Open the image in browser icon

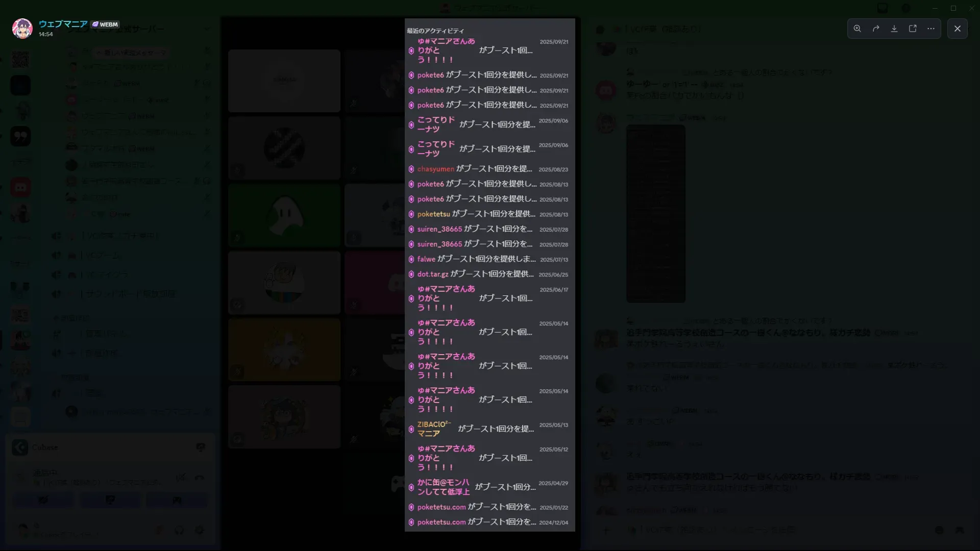coord(913,29)
